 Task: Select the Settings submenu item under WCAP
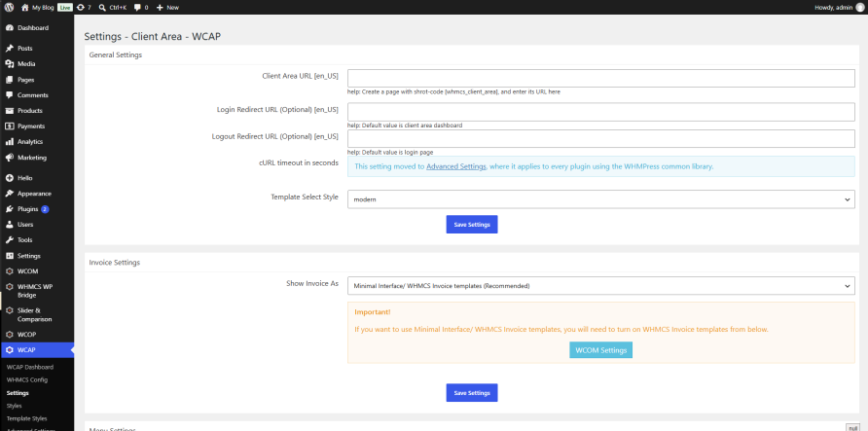pos(18,393)
